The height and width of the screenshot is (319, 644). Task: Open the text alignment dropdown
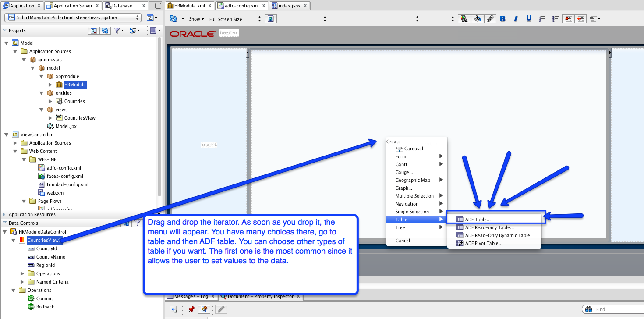(x=595, y=19)
